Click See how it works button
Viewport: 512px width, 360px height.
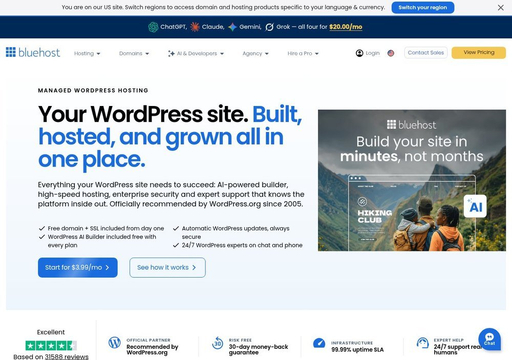pyautogui.click(x=167, y=267)
